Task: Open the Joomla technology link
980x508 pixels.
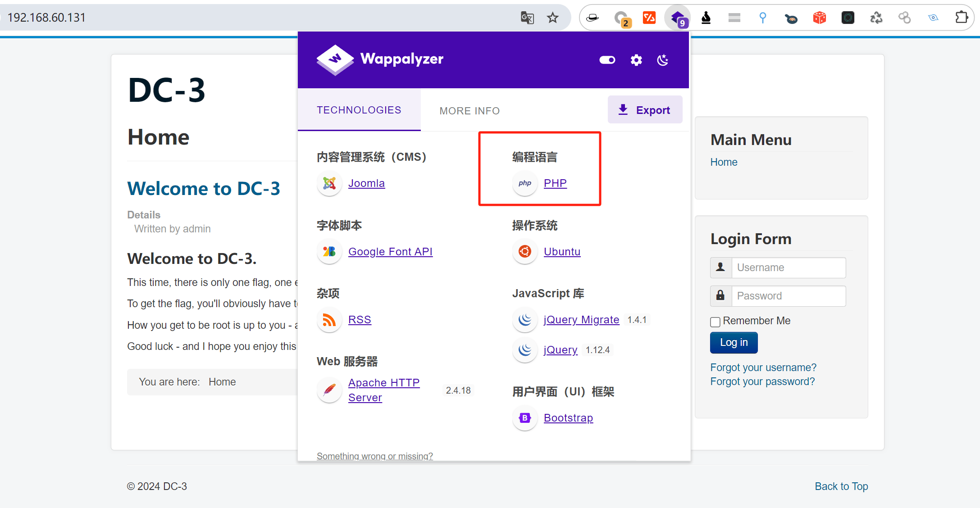Action: [366, 183]
